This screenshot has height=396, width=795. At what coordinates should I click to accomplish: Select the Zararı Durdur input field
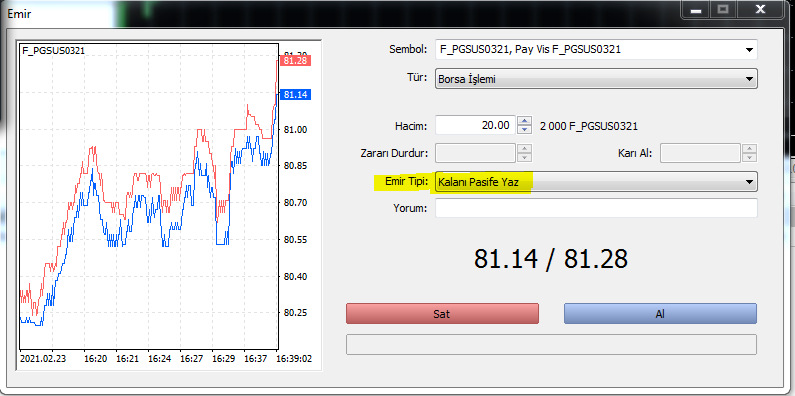coord(476,153)
